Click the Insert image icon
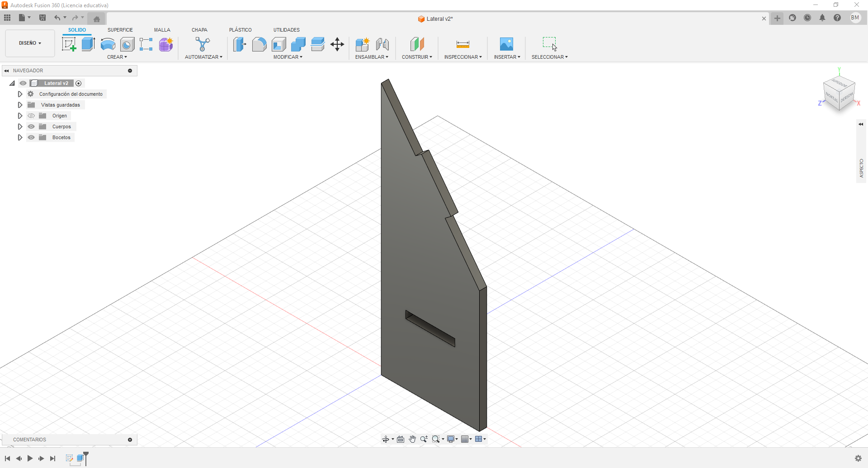 506,44
